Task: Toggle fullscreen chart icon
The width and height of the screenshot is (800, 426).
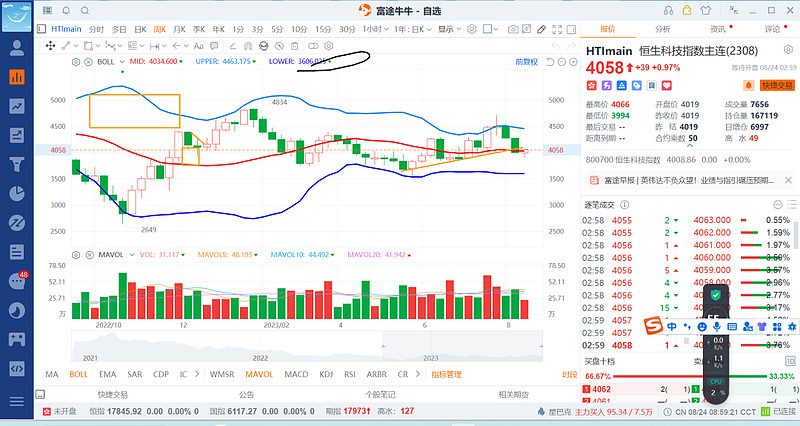Action: 557,29
